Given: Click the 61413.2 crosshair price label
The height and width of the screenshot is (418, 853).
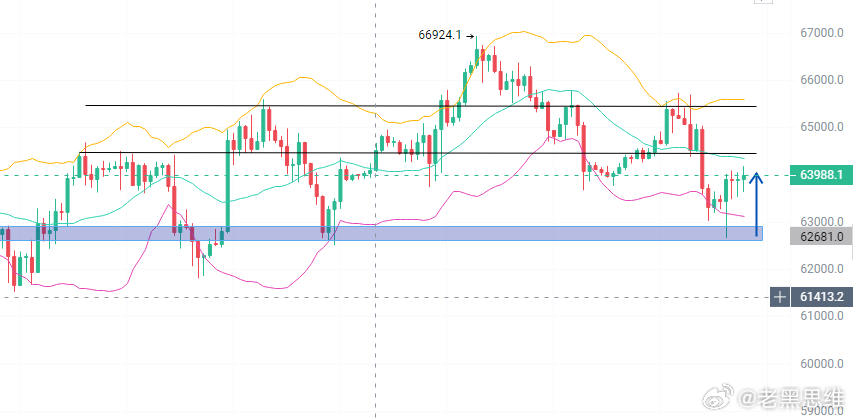Looking at the screenshot, I should click(x=821, y=297).
